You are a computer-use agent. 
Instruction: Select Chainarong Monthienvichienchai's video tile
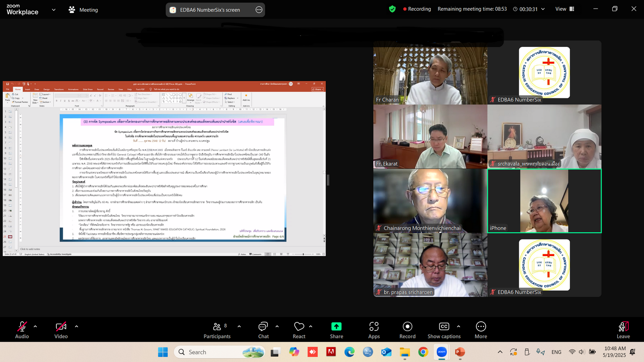point(430,201)
